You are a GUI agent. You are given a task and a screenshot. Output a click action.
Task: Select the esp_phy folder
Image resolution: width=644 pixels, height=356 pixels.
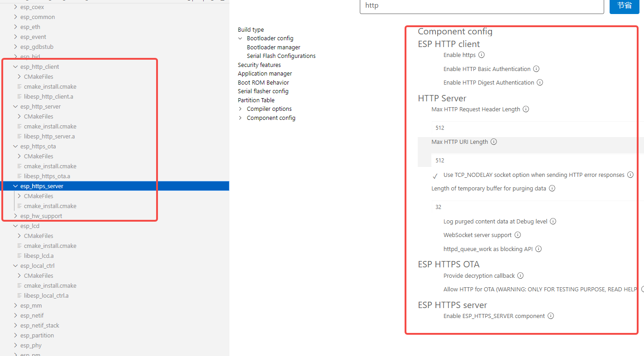[x=31, y=345]
